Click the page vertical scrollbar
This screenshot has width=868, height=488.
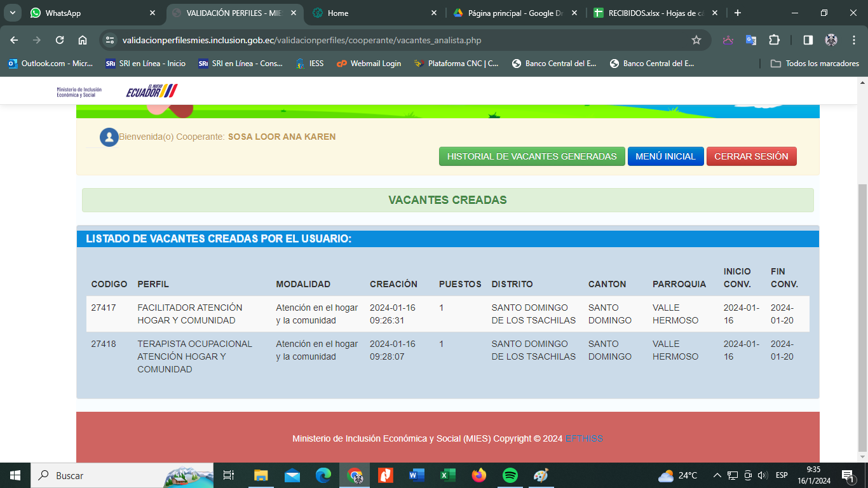[862, 318]
